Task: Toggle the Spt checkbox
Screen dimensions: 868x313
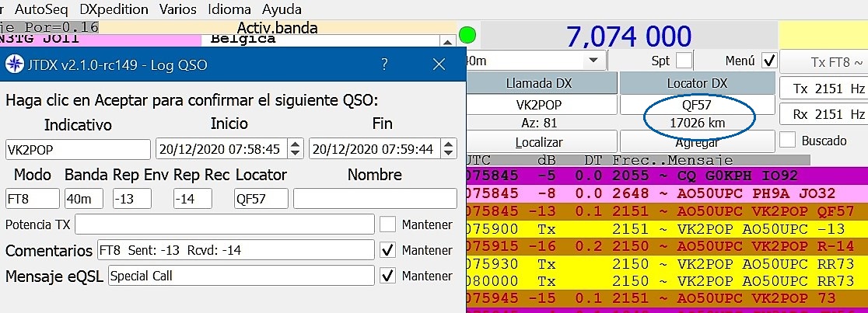Action: tap(684, 61)
